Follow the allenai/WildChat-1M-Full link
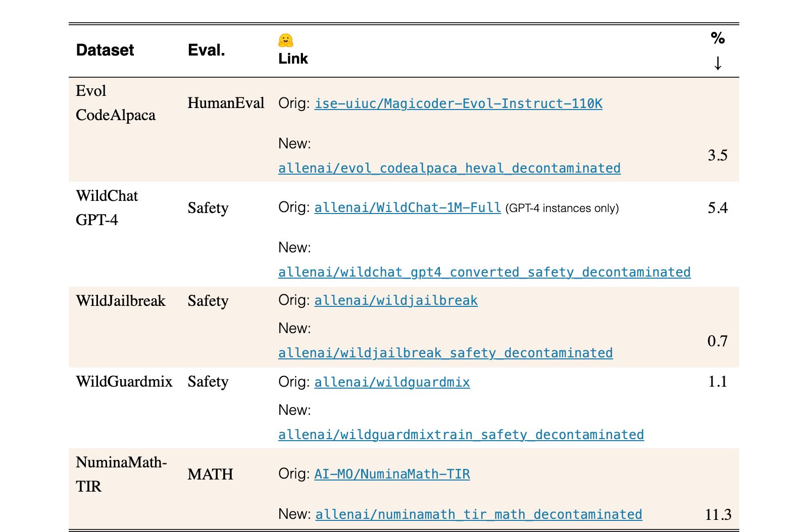The image size is (808, 532). (408, 207)
